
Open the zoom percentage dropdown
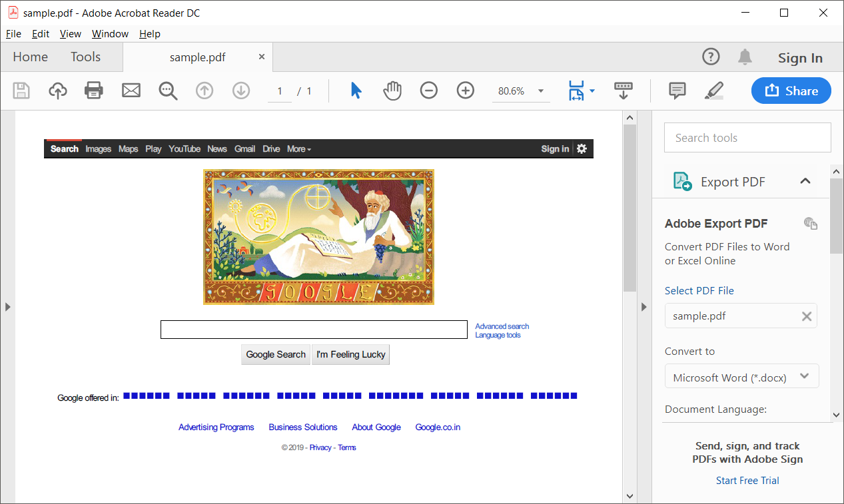click(540, 91)
